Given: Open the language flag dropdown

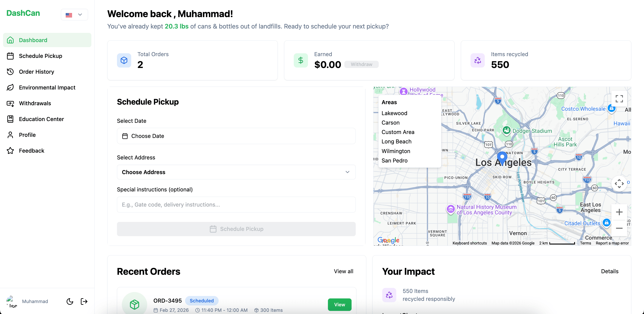Looking at the screenshot, I should point(74,14).
